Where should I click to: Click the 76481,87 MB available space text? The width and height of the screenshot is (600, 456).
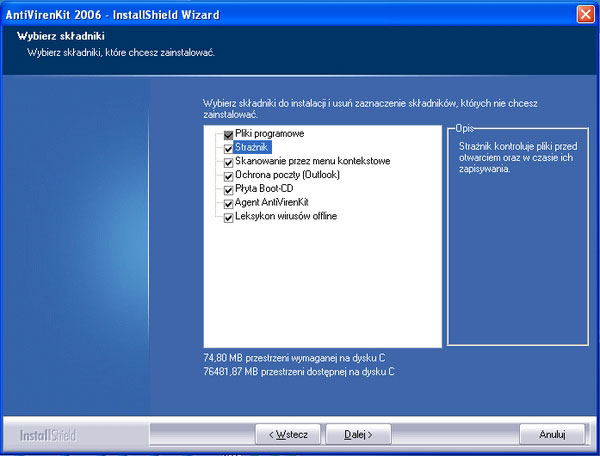299,371
